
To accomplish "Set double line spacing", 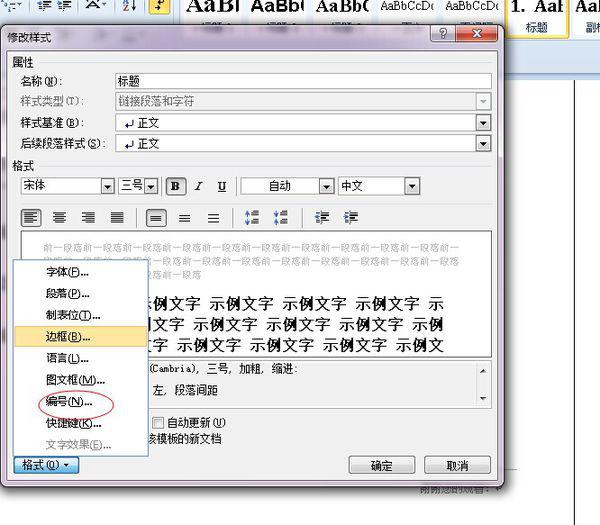I will 214,218.
